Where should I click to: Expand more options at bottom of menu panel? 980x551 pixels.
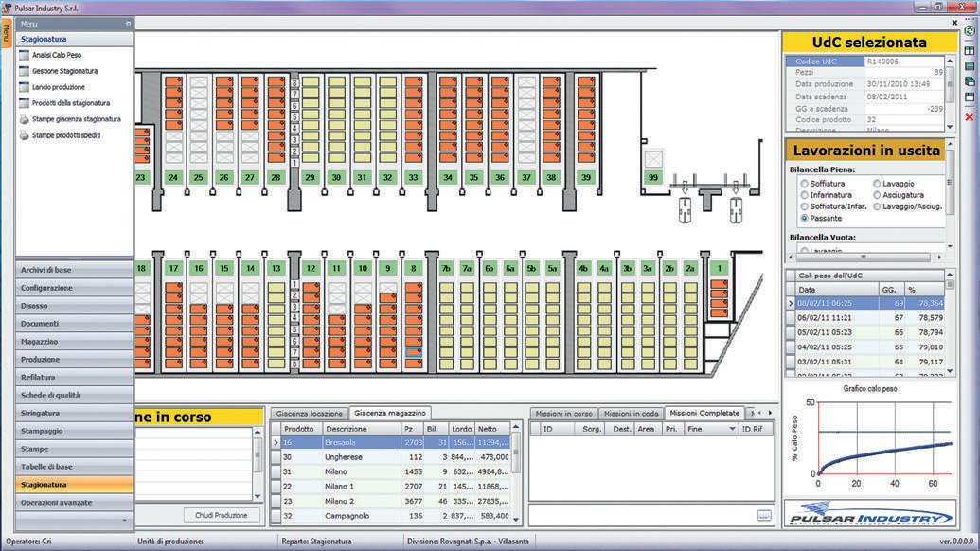coord(124,520)
